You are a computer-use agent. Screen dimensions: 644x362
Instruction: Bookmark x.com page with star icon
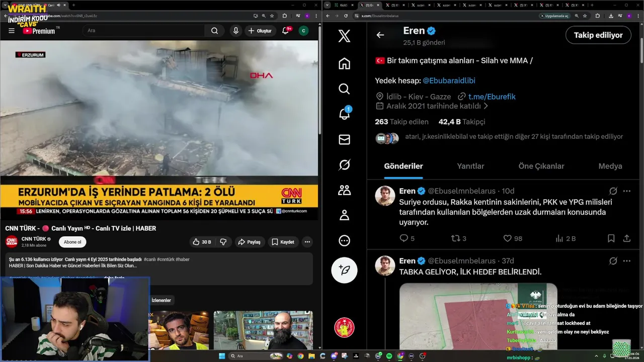[x=586, y=16]
